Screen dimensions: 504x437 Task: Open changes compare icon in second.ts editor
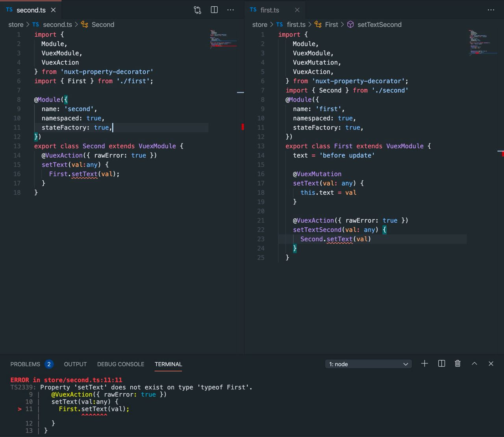point(198,10)
